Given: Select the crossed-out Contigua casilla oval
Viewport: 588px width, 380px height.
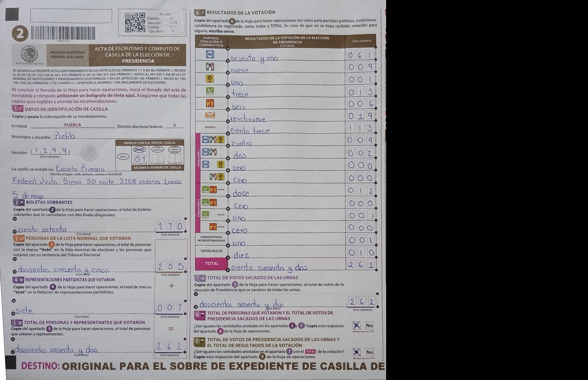Looking at the screenshot, I should coord(140,150).
